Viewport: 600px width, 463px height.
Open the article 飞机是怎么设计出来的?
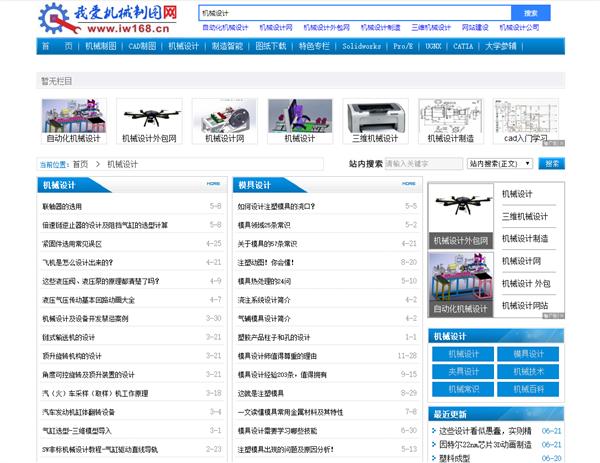tap(78, 262)
